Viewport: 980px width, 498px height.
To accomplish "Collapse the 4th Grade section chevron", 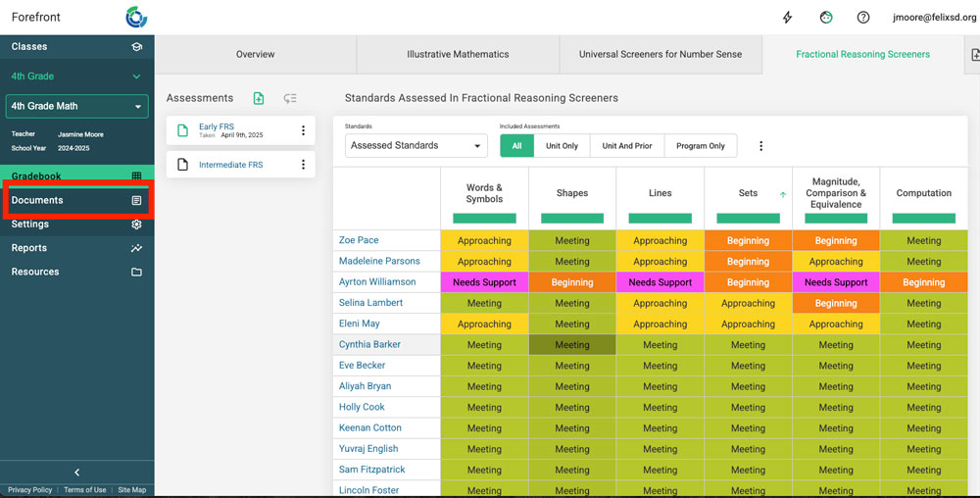I will 136,76.
